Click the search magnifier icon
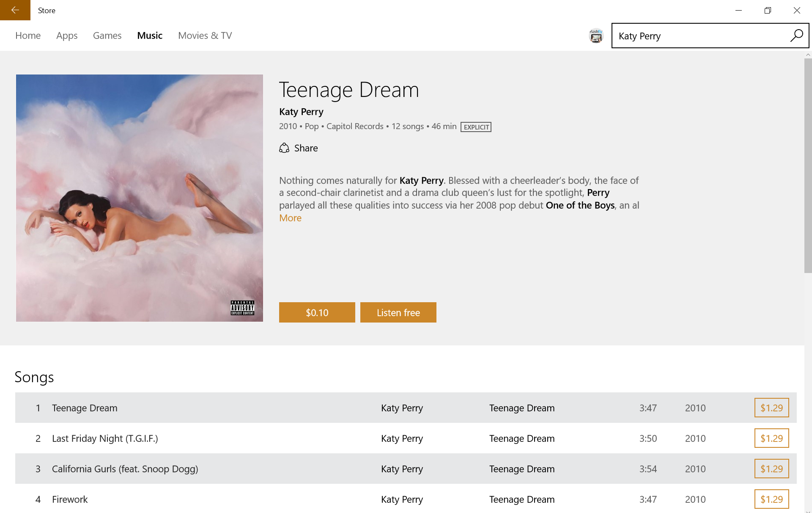This screenshot has width=812, height=513. 796,36
